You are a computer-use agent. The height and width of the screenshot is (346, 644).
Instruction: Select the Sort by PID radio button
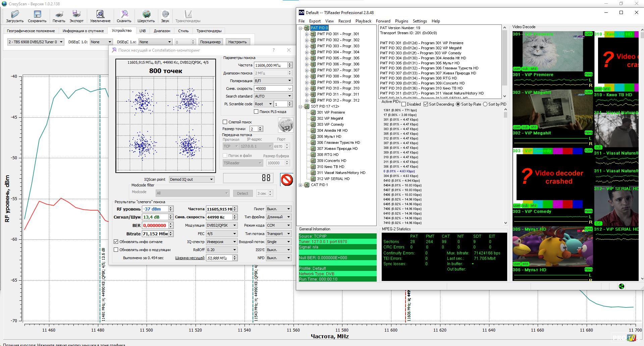tap(485, 104)
